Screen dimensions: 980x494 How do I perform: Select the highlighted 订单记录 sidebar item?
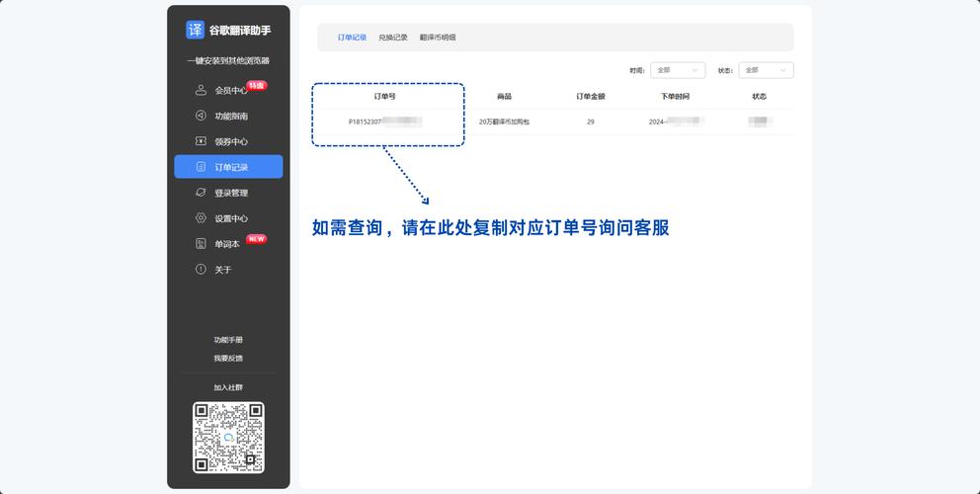(x=228, y=167)
